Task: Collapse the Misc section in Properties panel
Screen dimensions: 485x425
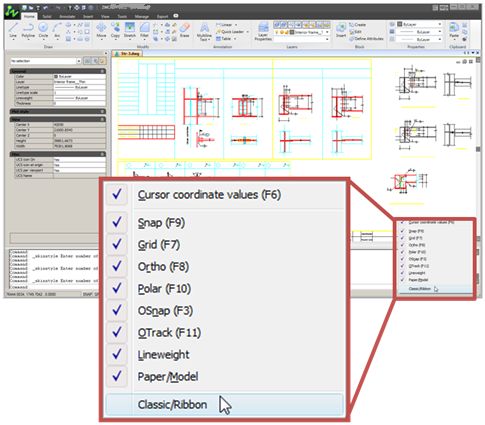Action: click(x=103, y=154)
